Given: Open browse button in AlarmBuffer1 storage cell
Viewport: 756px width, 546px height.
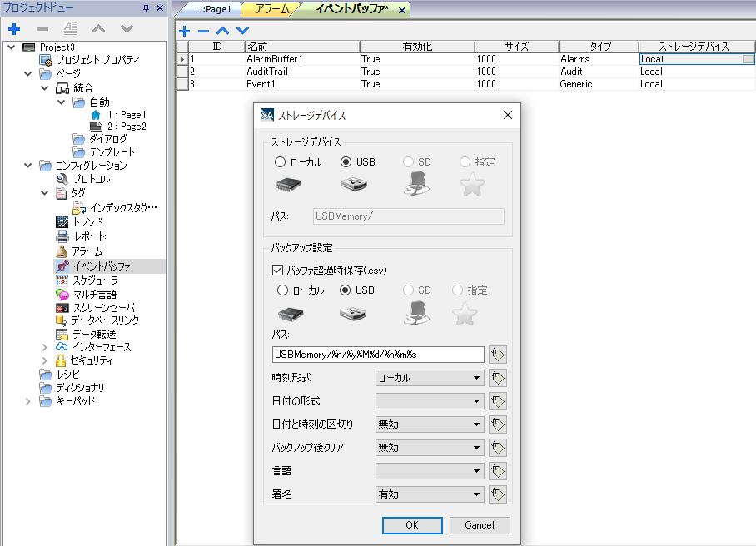Looking at the screenshot, I should coord(748,59).
